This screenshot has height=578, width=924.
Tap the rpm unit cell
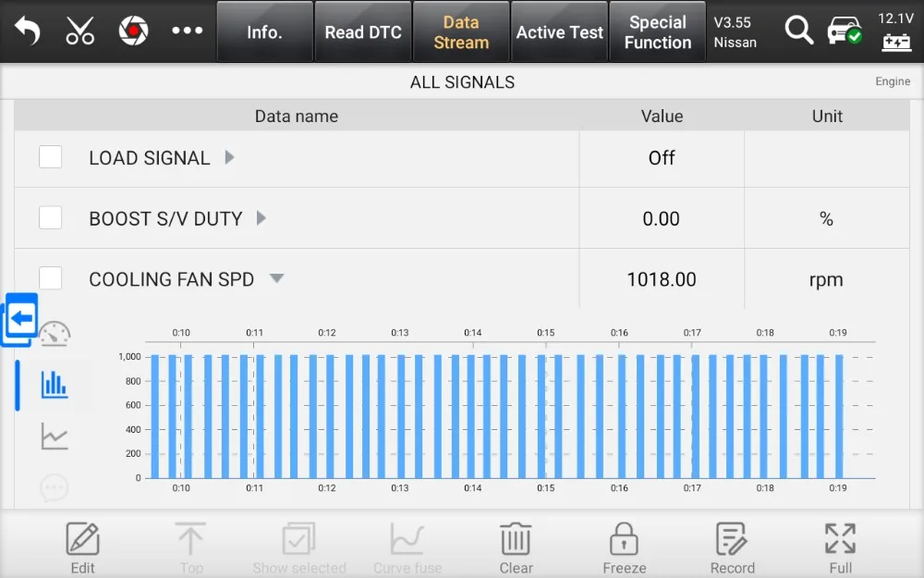click(x=826, y=279)
